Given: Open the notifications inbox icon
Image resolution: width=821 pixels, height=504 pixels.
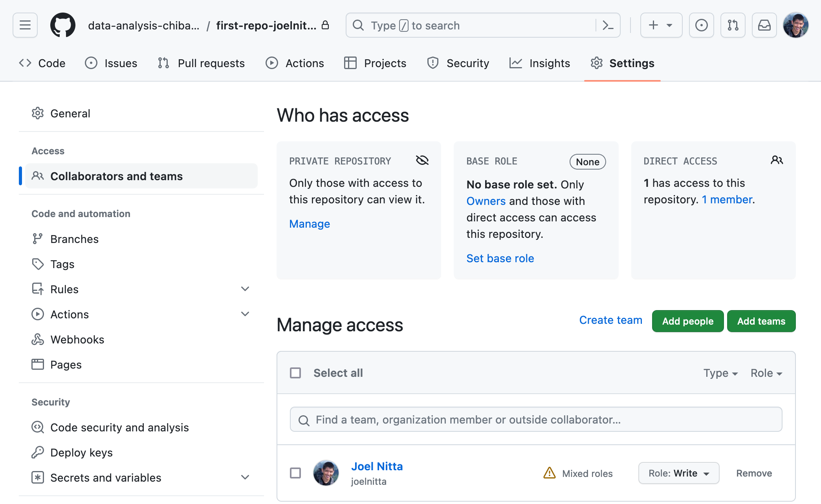Looking at the screenshot, I should click(x=764, y=26).
